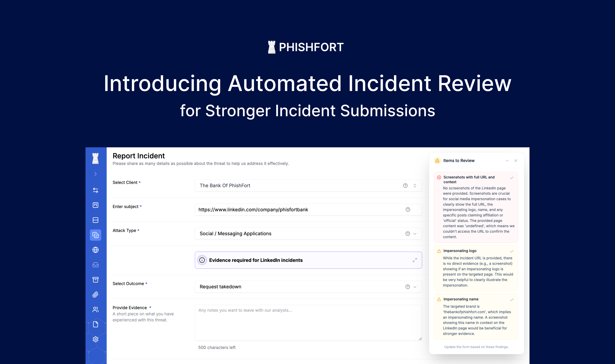Open the Settings gear in the sidebar
Screen dimensions: 615x364
click(x=95, y=339)
